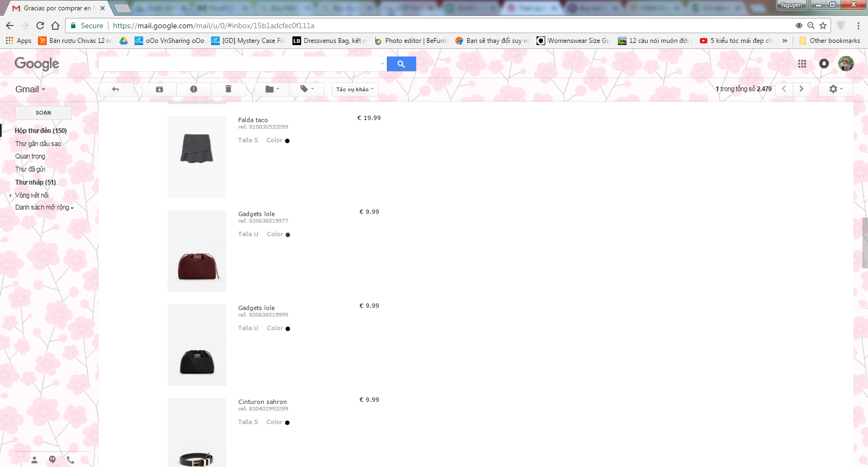Expand the Tác vụ khác menu
The height and width of the screenshot is (467, 868).
(355, 89)
